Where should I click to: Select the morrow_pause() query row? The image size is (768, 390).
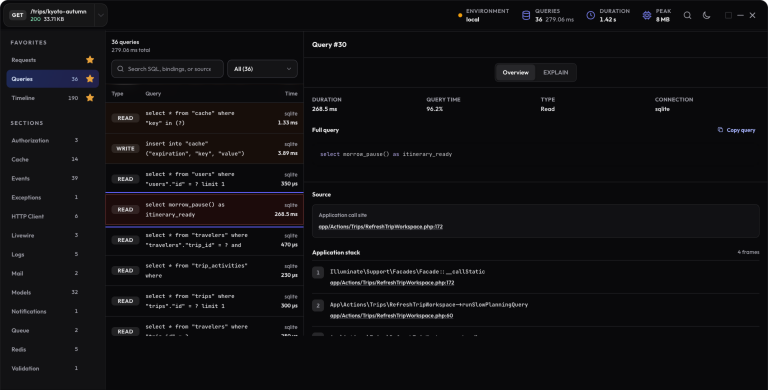point(205,210)
